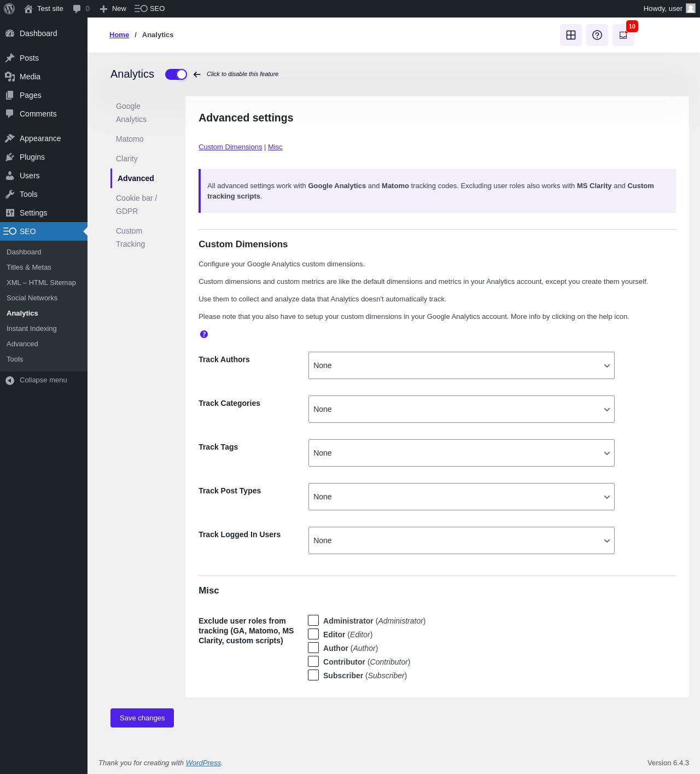Click the Home breadcrumb link
Viewport: 700px width, 774px height.
click(x=119, y=35)
